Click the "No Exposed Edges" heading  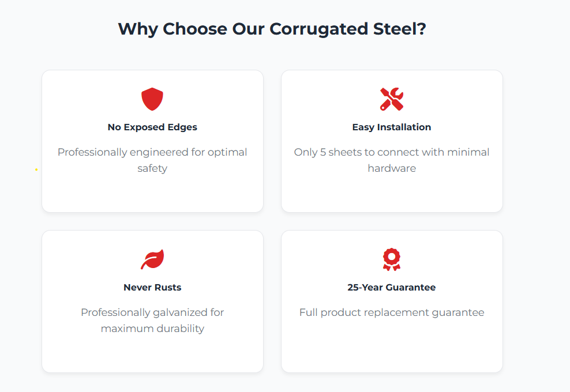coord(152,127)
